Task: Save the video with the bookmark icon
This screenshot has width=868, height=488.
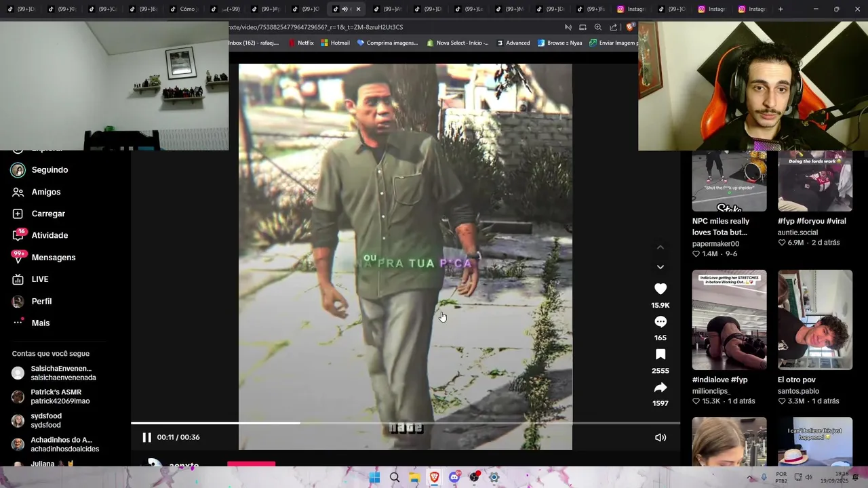Action: (660, 354)
